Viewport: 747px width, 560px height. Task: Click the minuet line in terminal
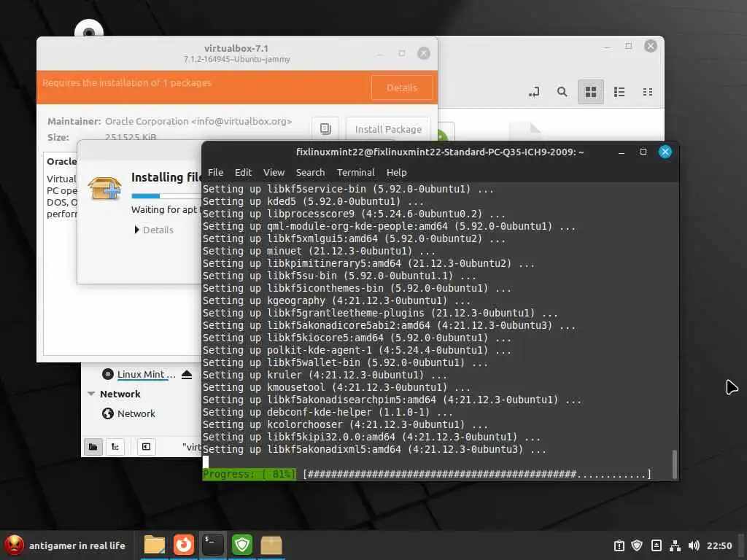pos(319,251)
